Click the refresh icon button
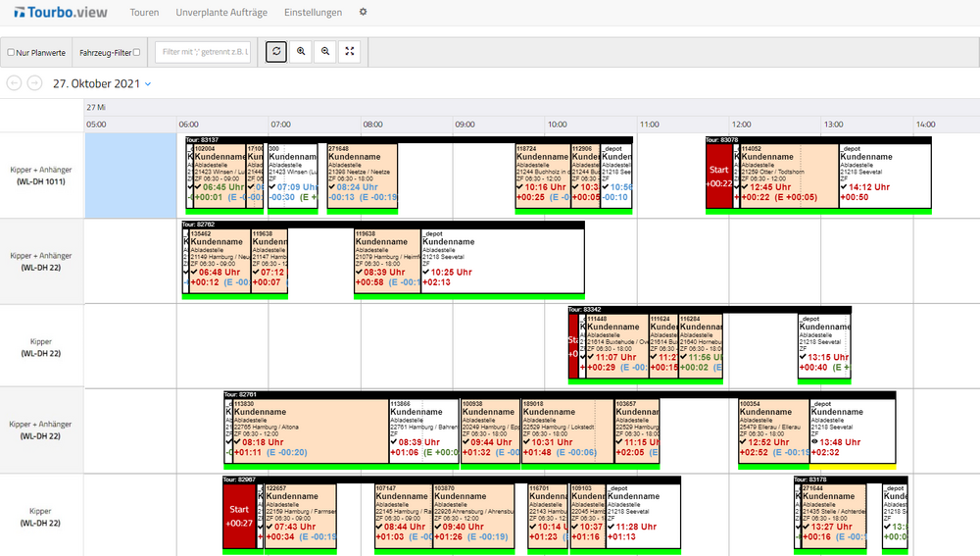Screen dimensions: 980x556 (x=276, y=51)
